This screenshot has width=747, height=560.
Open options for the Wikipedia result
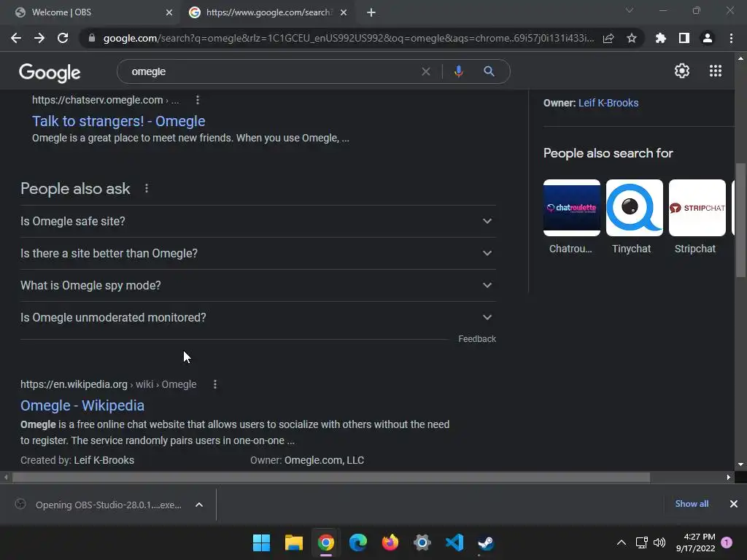(215, 384)
